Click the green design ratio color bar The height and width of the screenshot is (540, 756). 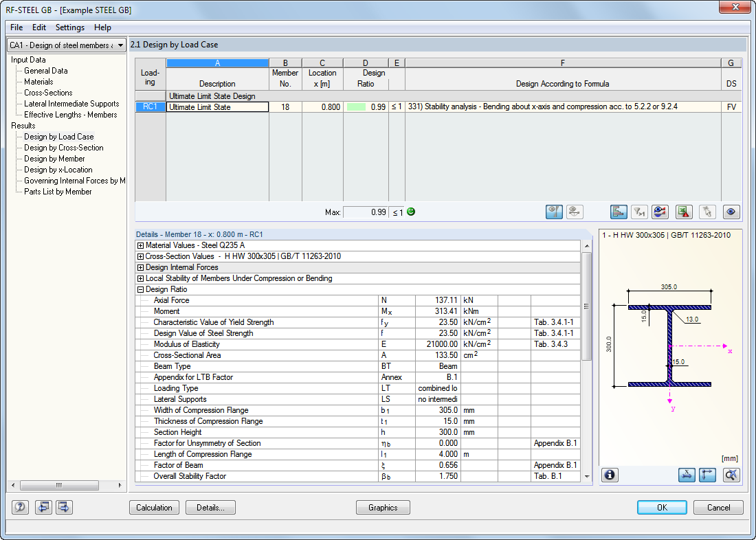coord(356,107)
